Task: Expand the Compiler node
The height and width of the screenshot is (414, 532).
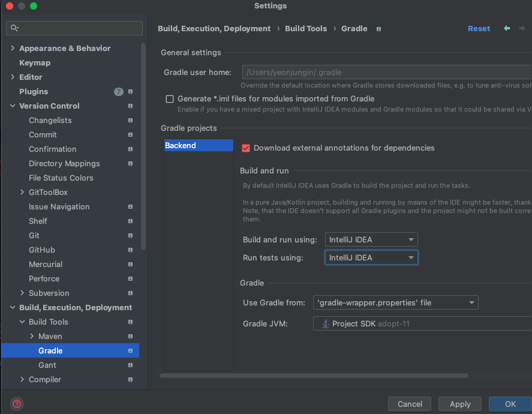Action: [x=22, y=379]
